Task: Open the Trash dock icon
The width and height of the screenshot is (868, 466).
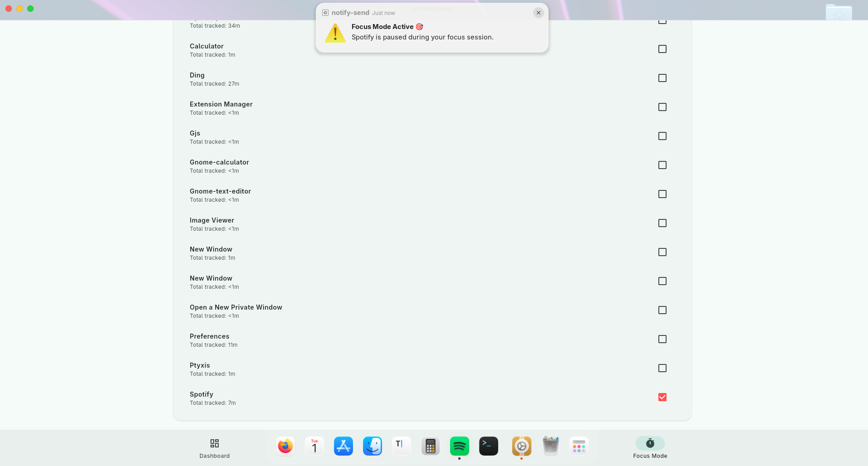Action: 551,447
